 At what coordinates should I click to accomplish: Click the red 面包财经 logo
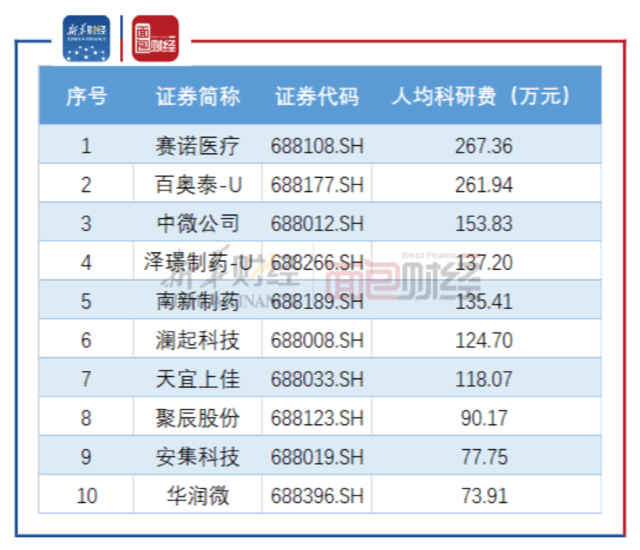(x=156, y=38)
